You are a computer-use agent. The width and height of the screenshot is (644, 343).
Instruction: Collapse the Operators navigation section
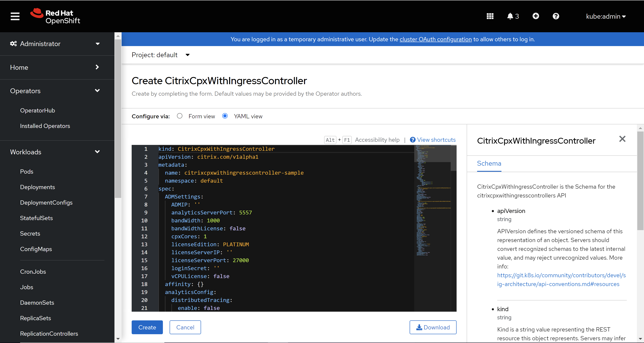55,91
